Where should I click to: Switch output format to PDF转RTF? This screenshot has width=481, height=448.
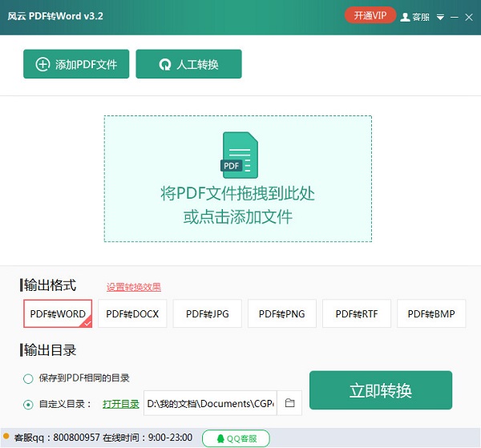[357, 313]
